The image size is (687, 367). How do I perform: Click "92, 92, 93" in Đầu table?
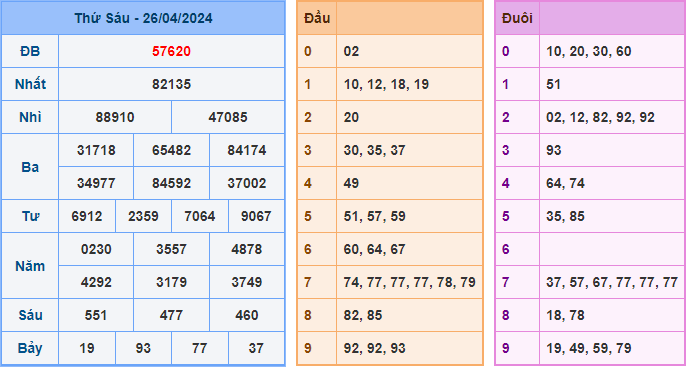click(375, 348)
